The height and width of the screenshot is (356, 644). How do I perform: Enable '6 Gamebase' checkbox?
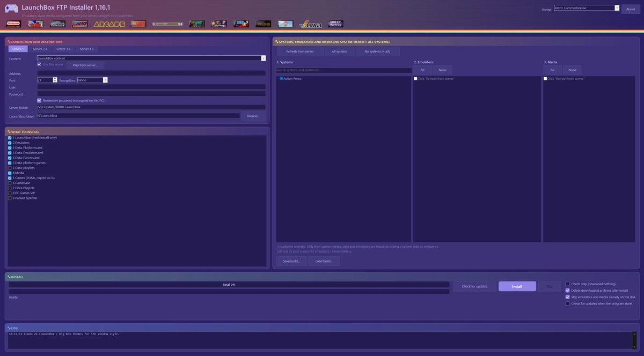click(10, 183)
